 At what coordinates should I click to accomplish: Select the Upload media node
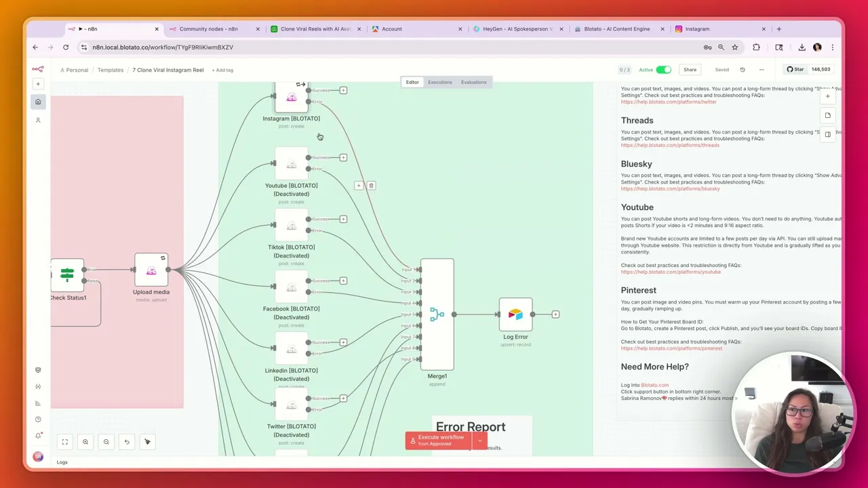(151, 270)
